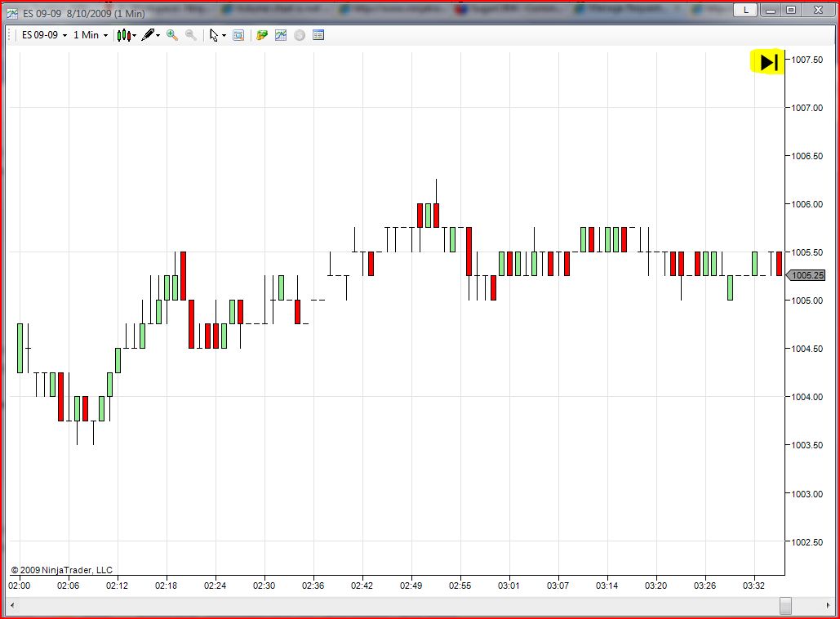The height and width of the screenshot is (619, 840).
Task: Click the 02:24 time axis label
Action: click(215, 586)
